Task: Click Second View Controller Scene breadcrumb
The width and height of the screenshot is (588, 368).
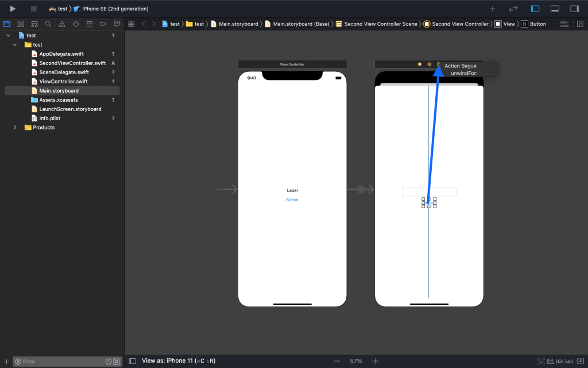Action: click(x=377, y=24)
